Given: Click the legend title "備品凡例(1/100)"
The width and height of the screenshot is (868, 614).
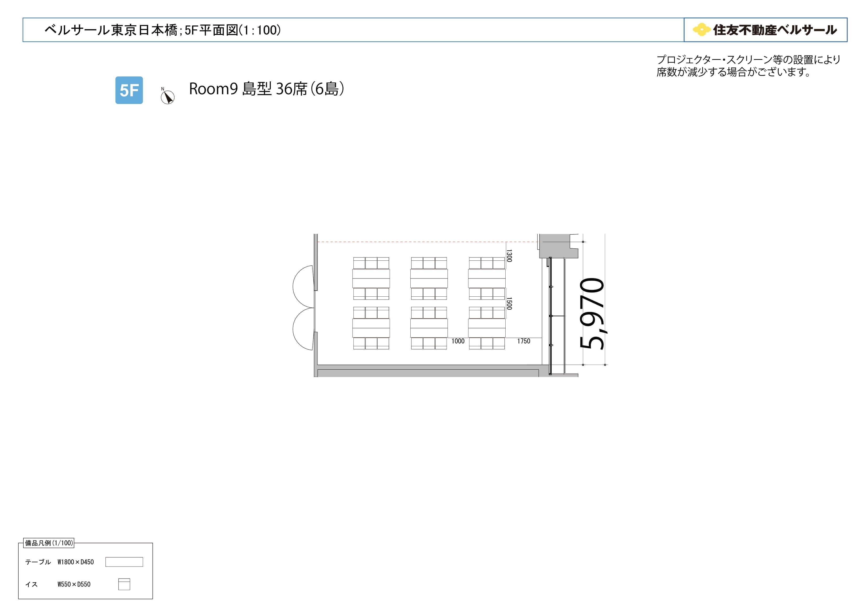Looking at the screenshot, I should (49, 543).
